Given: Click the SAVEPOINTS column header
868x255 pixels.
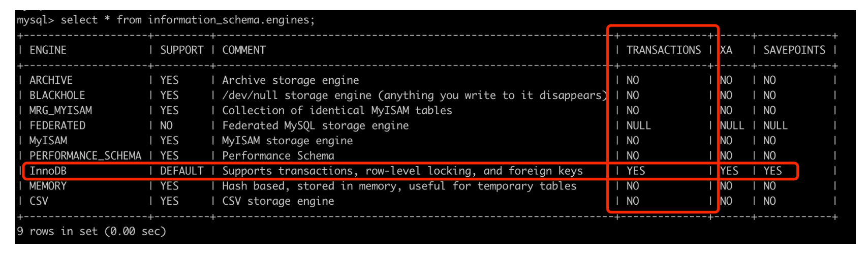Looking at the screenshot, I should (x=794, y=50).
